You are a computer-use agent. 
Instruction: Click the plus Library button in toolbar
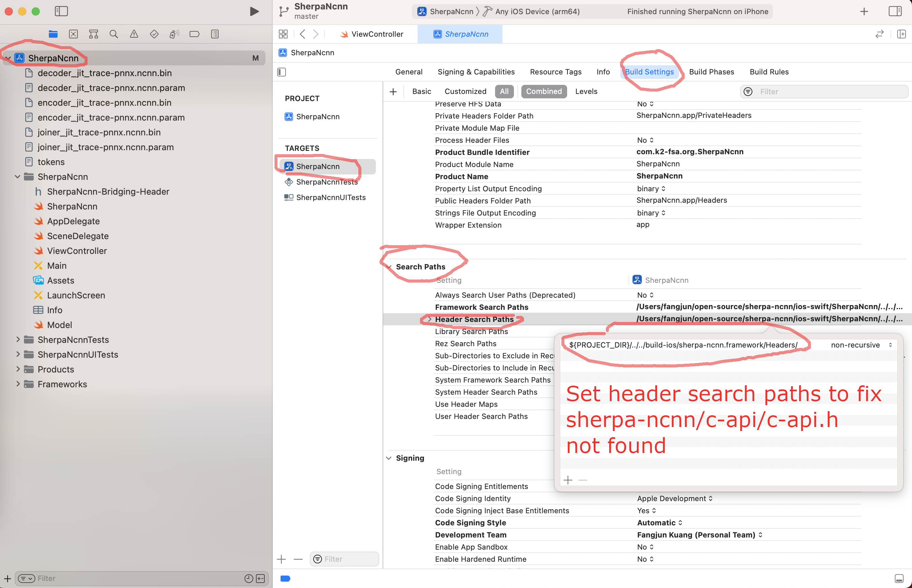[x=864, y=11]
